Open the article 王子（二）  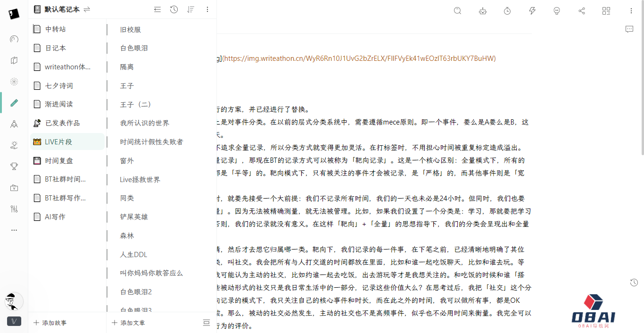pos(136,104)
